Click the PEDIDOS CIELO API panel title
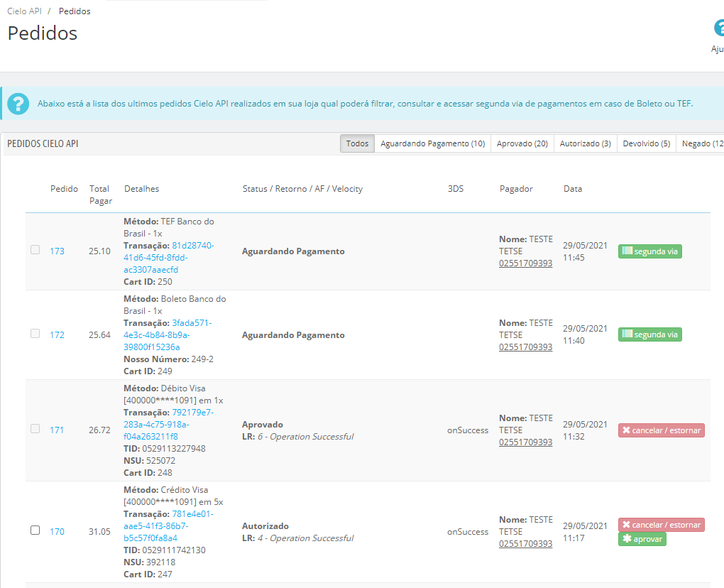Image resolution: width=724 pixels, height=588 pixels. (x=43, y=143)
